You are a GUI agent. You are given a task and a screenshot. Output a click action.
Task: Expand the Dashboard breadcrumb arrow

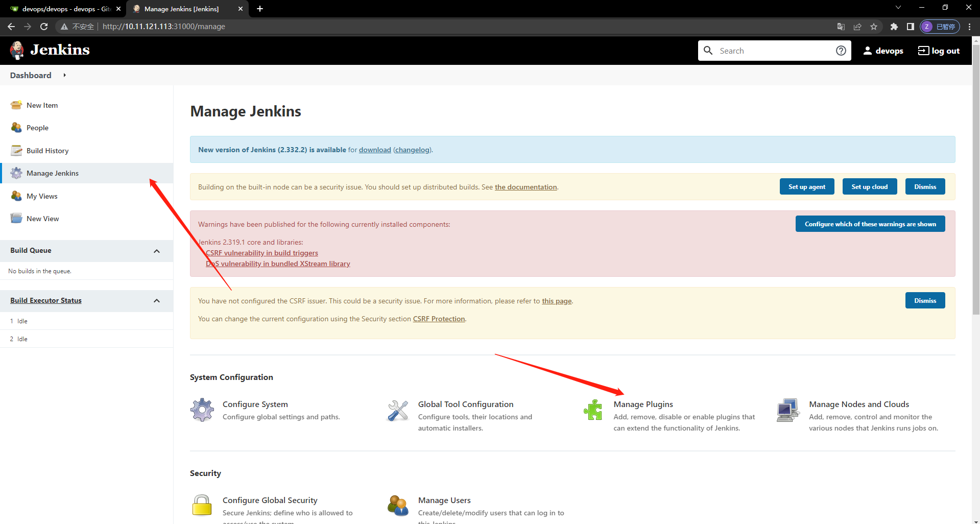coord(64,75)
